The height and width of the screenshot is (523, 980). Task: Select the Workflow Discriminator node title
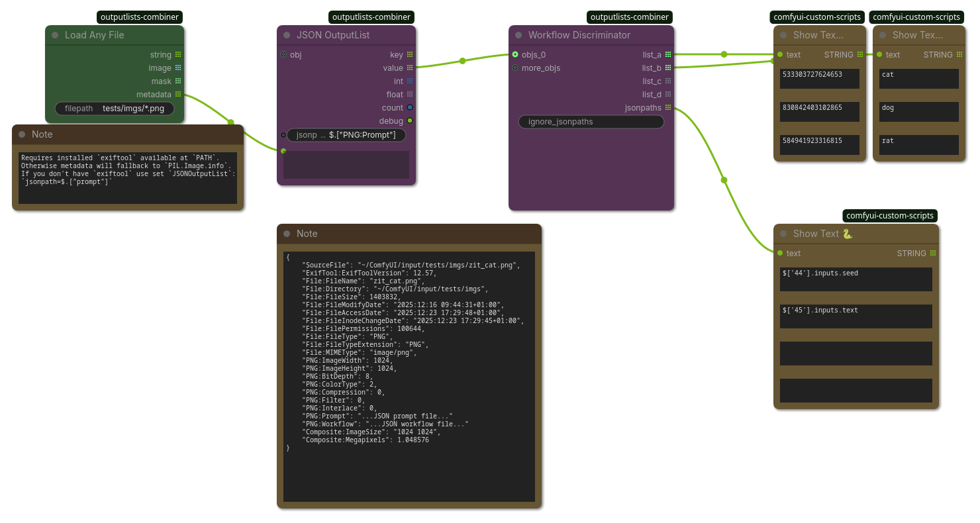(579, 35)
